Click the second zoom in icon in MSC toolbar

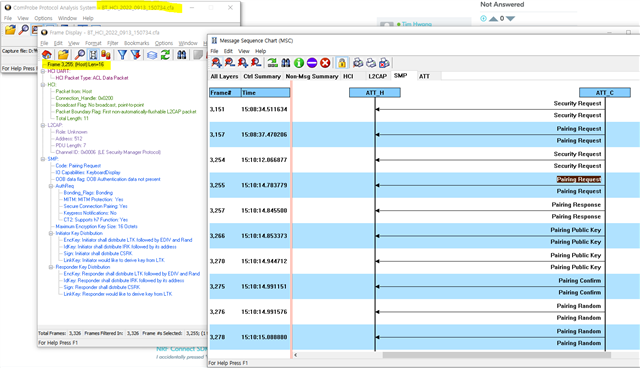point(243,62)
